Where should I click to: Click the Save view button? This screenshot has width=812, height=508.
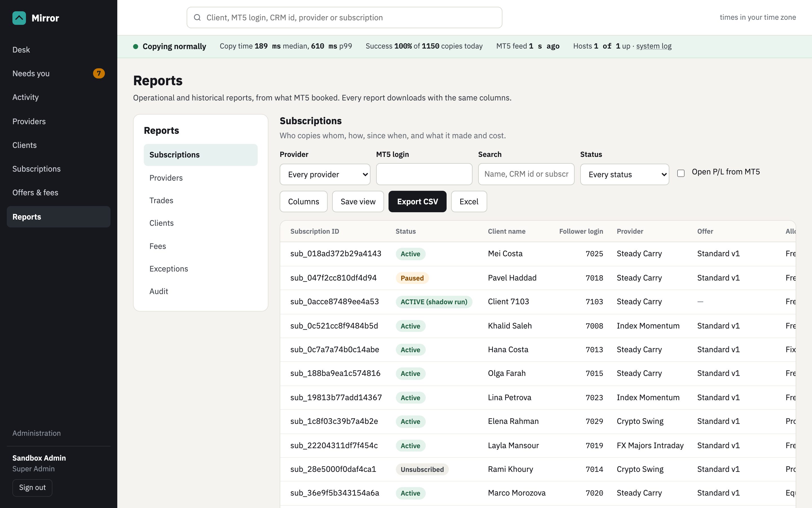(358, 202)
